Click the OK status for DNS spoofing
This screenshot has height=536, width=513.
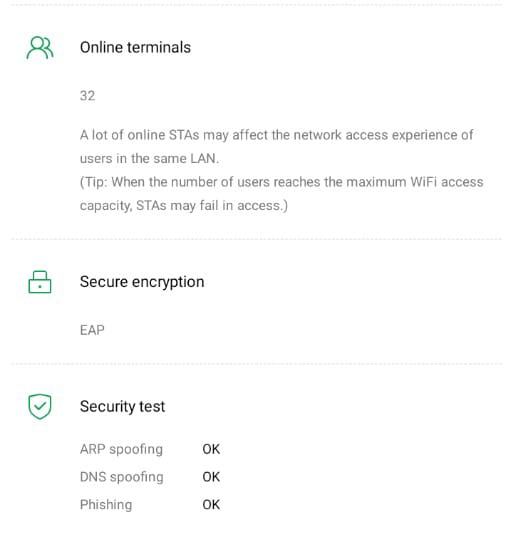pos(211,477)
